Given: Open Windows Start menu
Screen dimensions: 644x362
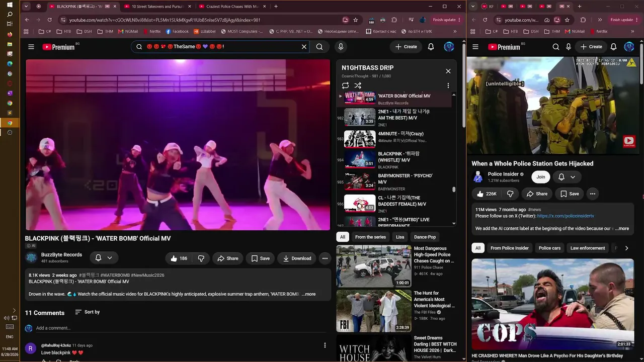Looking at the screenshot, I should coord(10,5).
